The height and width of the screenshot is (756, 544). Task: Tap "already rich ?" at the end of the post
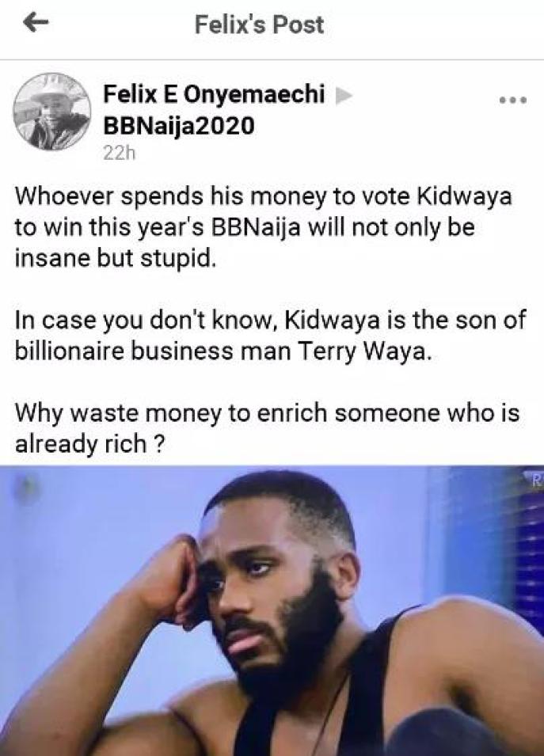[89, 445]
